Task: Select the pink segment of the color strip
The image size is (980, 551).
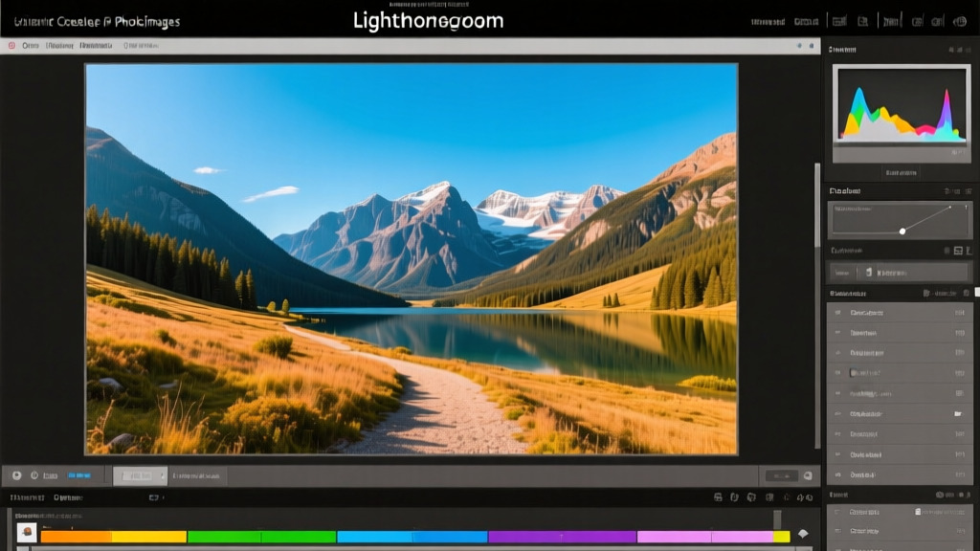Action: [x=705, y=537]
